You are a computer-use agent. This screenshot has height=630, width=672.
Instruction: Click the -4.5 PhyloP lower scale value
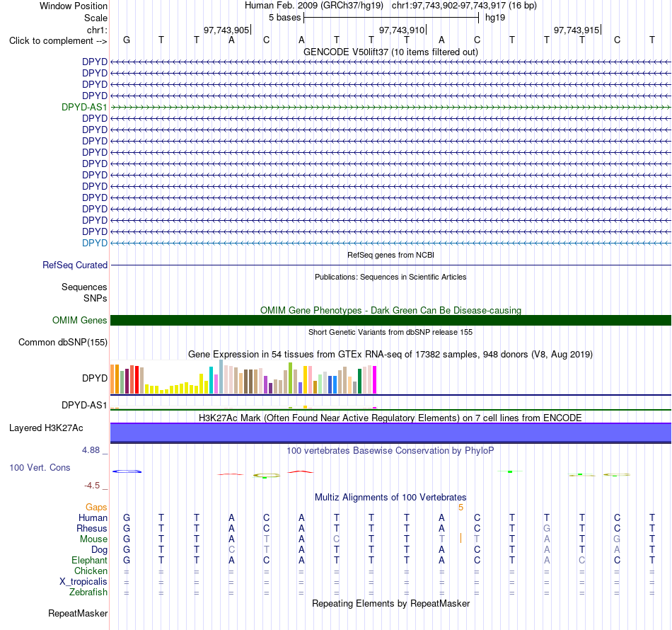coord(92,486)
